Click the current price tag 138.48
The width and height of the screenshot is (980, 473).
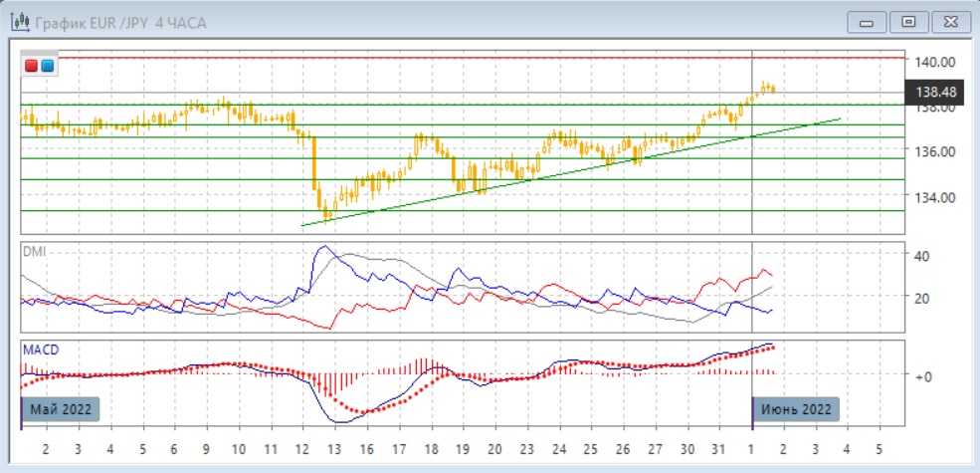coord(934,93)
